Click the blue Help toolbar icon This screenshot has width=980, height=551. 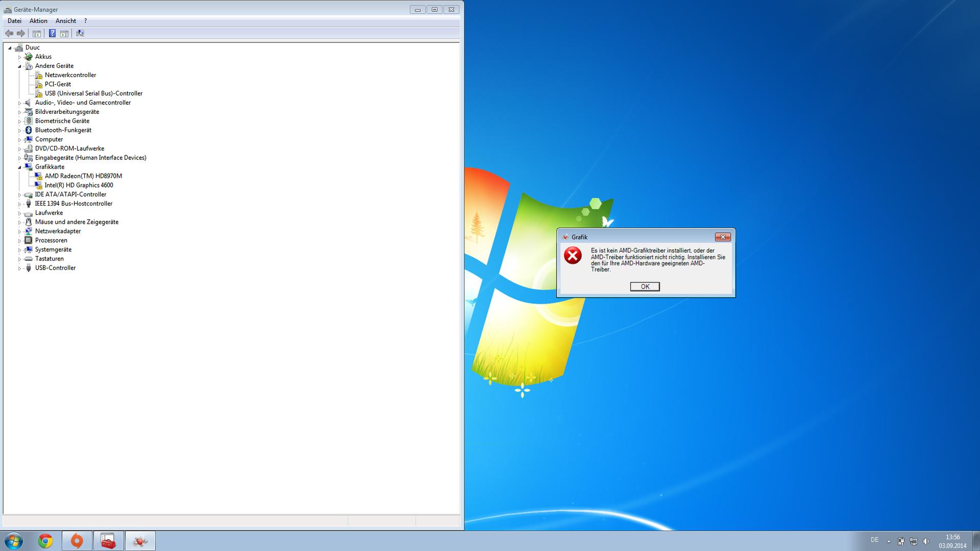point(52,33)
